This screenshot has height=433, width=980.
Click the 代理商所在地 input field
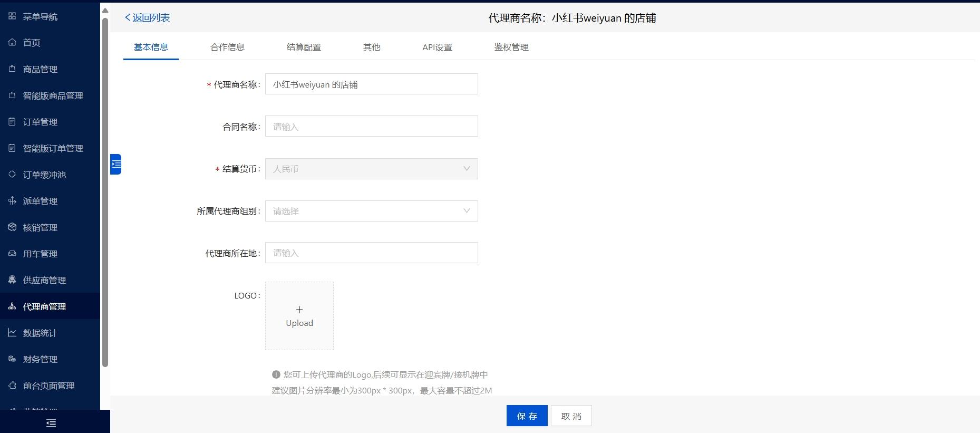[371, 253]
